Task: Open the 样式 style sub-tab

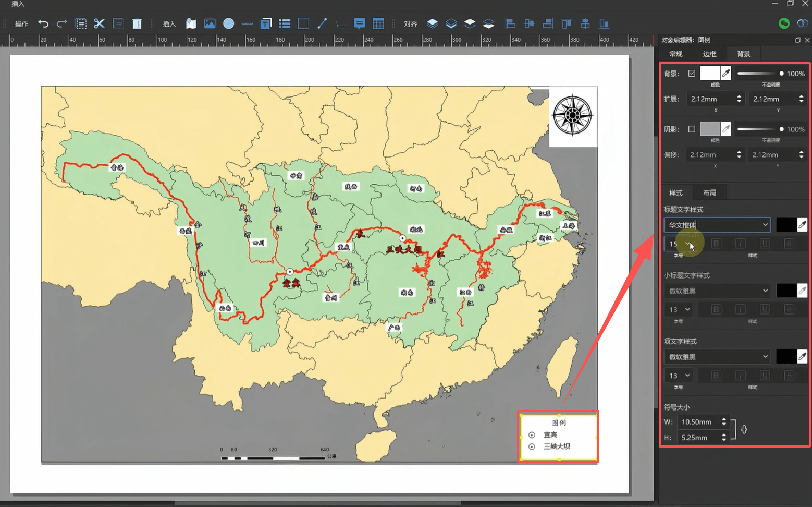Action: (676, 192)
